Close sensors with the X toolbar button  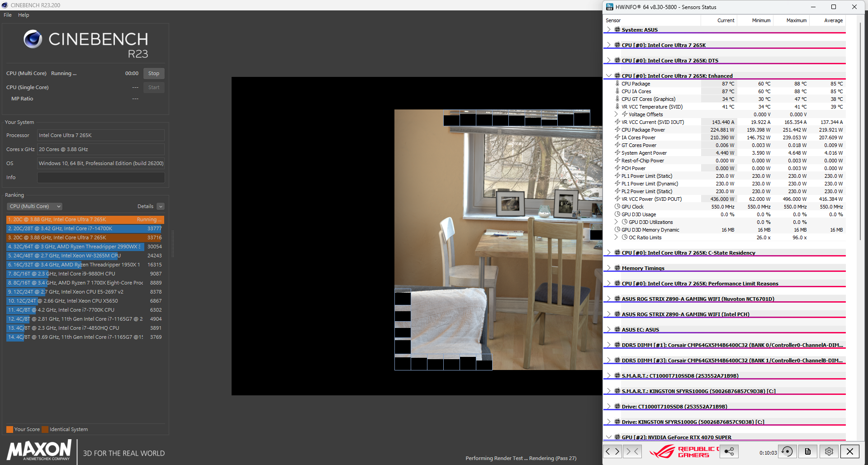(x=850, y=451)
